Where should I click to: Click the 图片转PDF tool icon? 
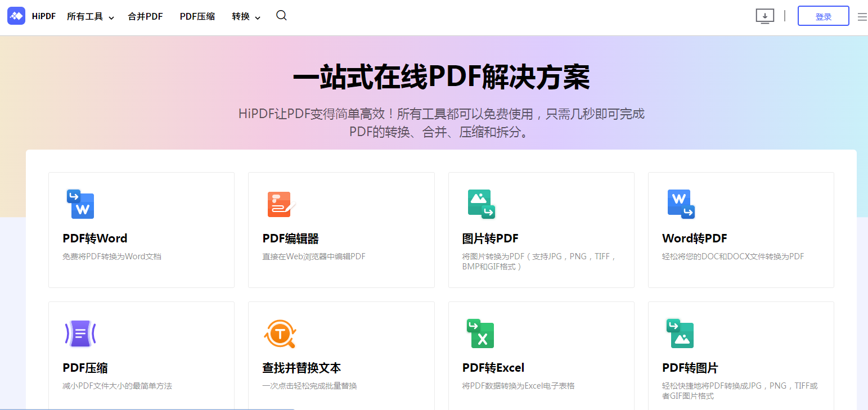tap(481, 204)
